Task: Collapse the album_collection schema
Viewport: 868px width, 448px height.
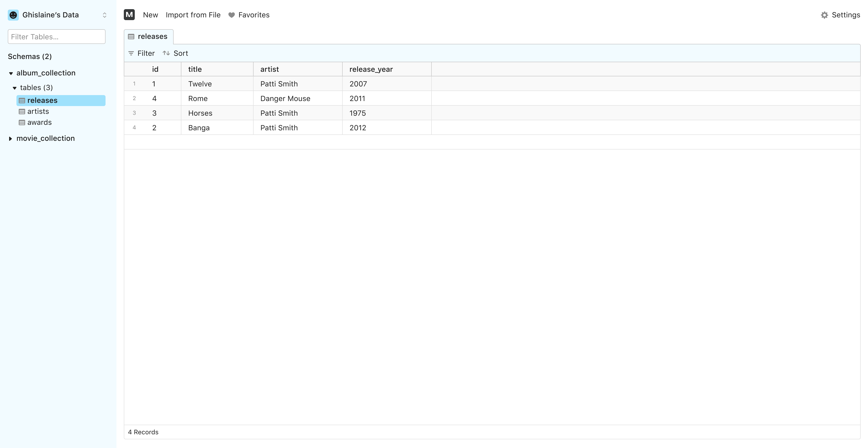Action: pyautogui.click(x=11, y=73)
